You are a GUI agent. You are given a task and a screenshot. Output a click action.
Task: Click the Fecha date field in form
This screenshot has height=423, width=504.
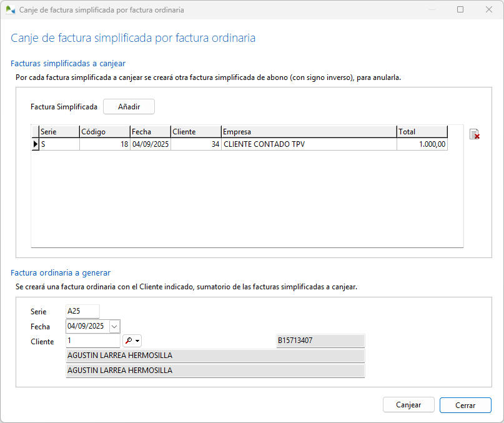[87, 326]
